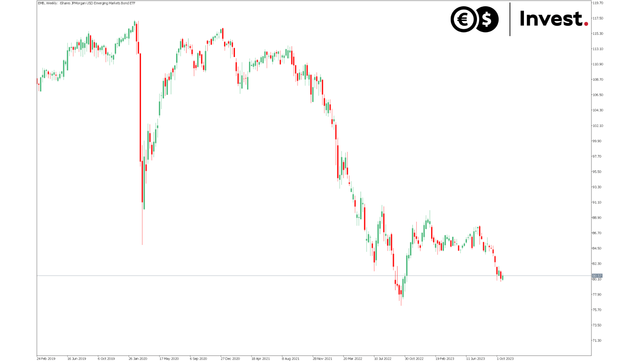Click the 102.10 price axis label
Viewport: 644px width, 362px height.
tap(598, 126)
